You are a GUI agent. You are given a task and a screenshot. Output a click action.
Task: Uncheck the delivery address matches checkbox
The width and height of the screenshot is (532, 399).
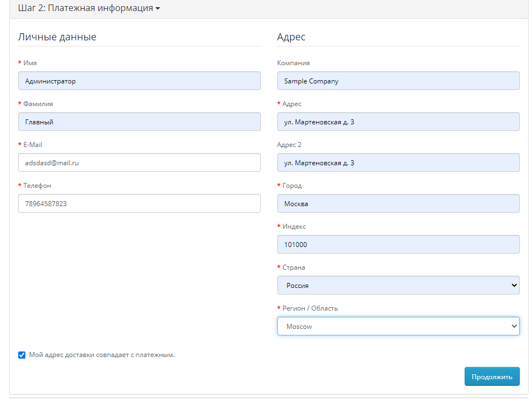22,355
